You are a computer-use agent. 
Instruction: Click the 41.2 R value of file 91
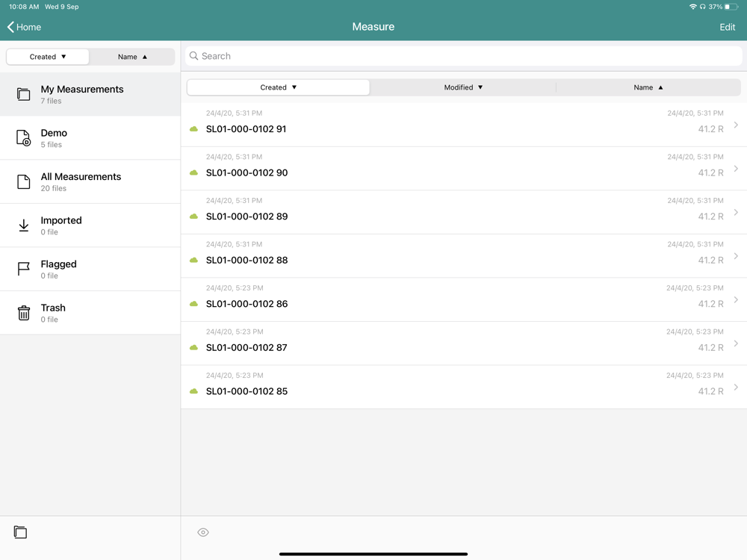(x=711, y=129)
